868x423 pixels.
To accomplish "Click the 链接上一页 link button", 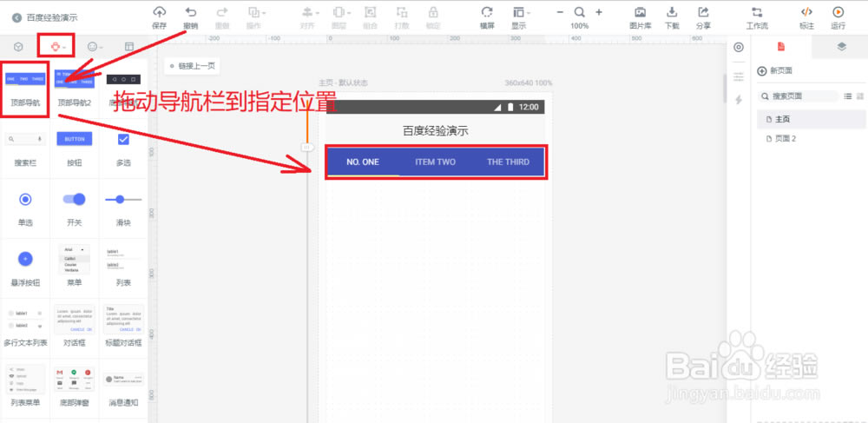I will [x=193, y=66].
